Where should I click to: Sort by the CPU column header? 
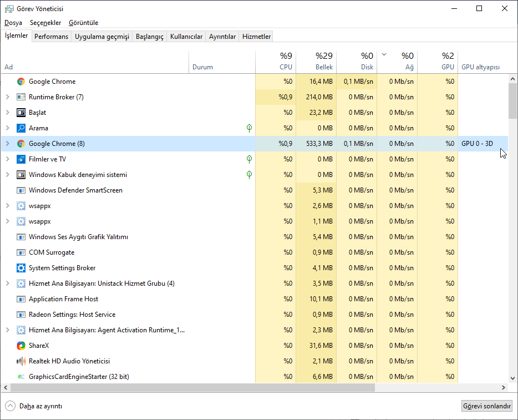tap(276, 62)
